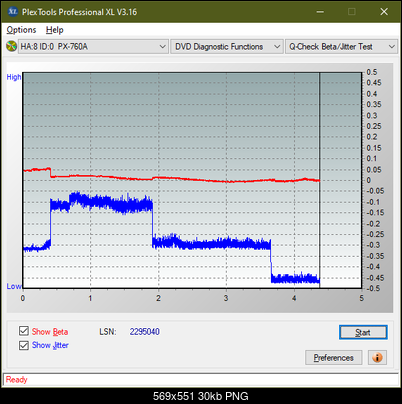Start the Beta/Jitter test
This screenshot has height=404, width=402.
tap(363, 332)
